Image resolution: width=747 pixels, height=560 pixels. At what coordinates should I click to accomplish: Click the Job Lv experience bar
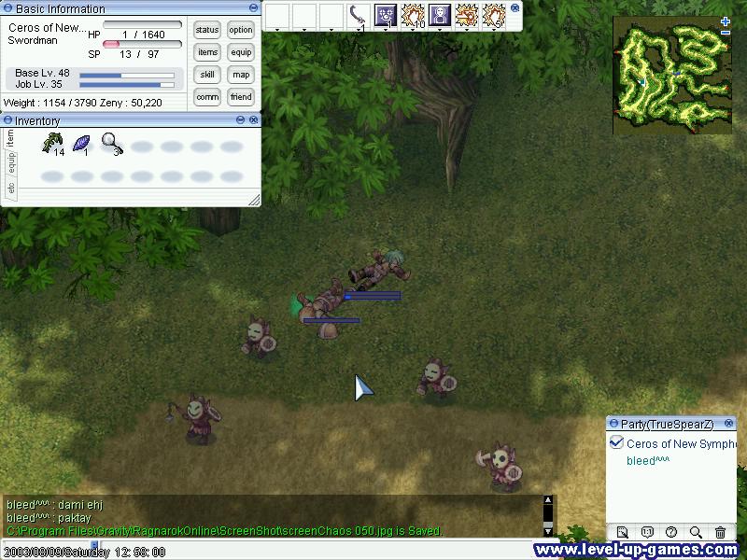pyautogui.click(x=127, y=85)
